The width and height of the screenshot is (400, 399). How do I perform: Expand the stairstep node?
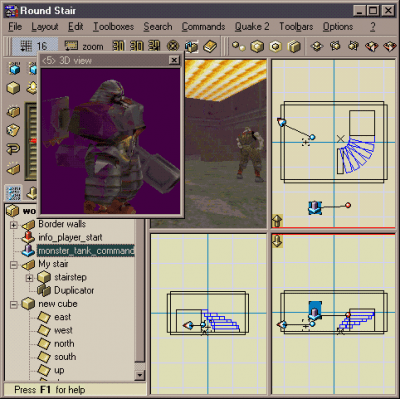(29, 278)
